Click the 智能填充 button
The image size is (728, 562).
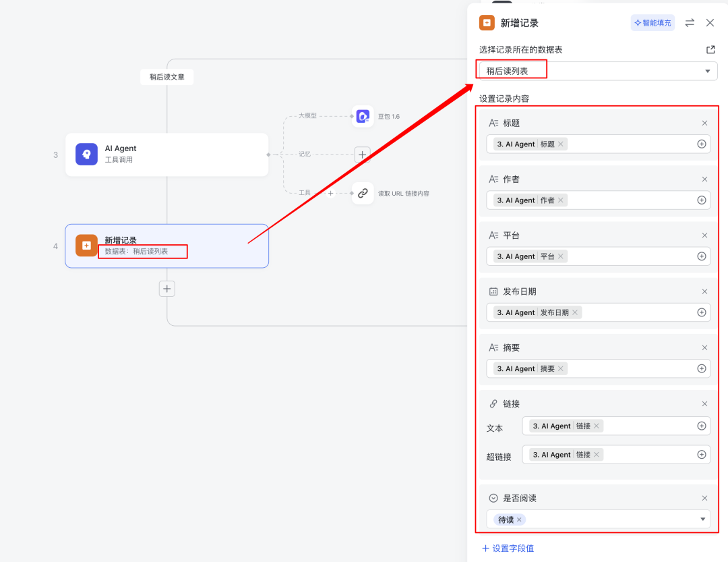652,22
